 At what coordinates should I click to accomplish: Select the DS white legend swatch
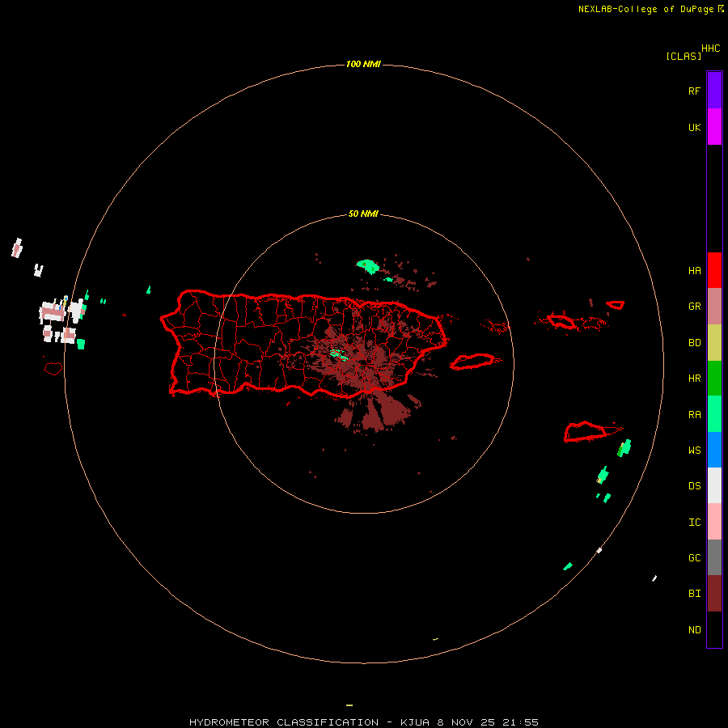[714, 485]
